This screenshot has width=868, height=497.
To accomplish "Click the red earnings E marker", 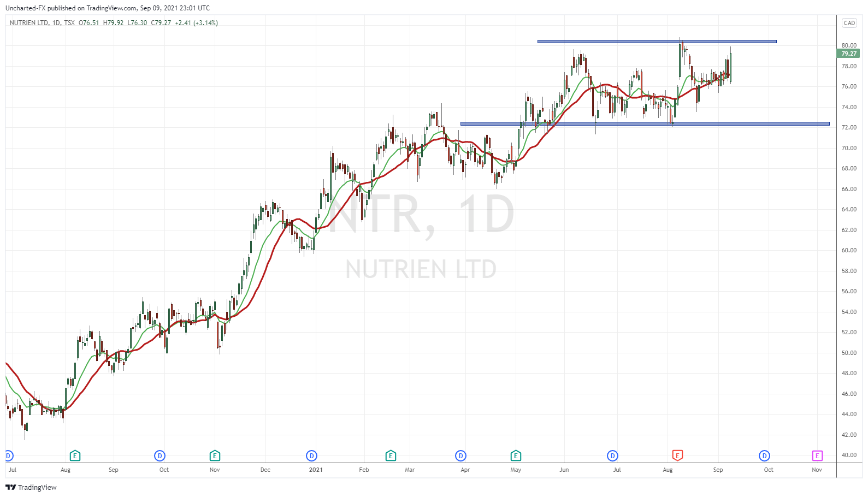I will (x=677, y=455).
